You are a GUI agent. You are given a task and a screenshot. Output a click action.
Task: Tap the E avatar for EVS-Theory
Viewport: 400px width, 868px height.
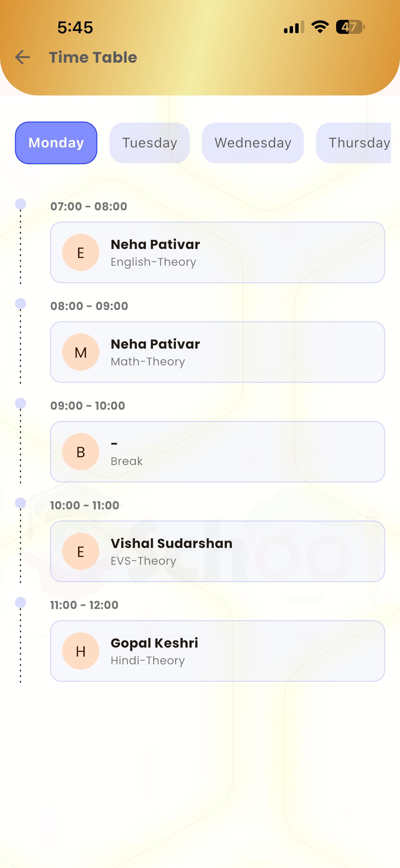pos(81,551)
